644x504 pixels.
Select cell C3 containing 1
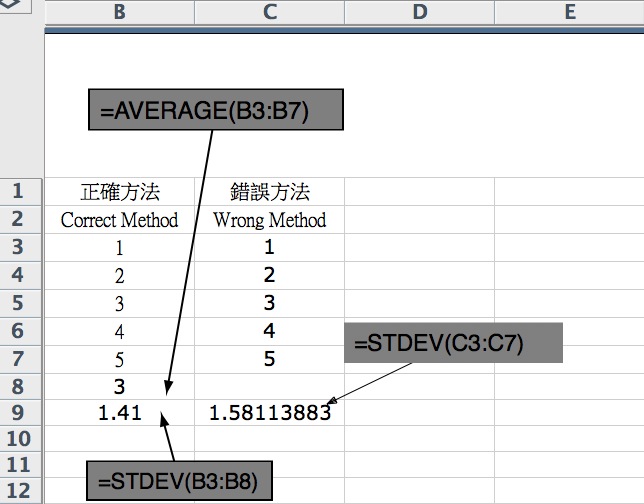point(269,248)
